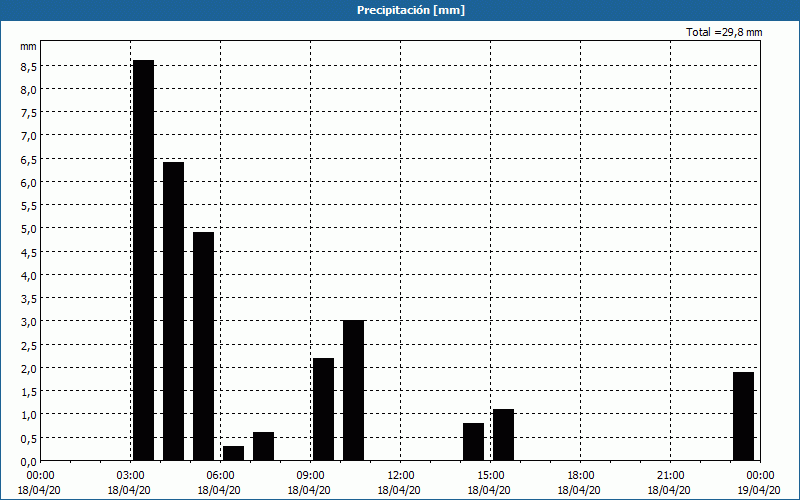Screen dimensions: 800x500
Task: Select the 18/04/20 date under 21:00
Action: pos(670,490)
